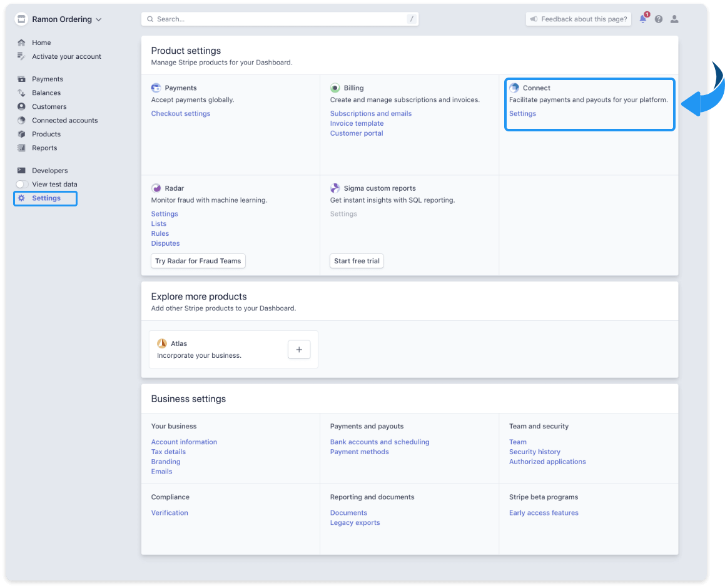Image resolution: width=725 pixels, height=588 pixels.
Task: Click the Home icon in the sidebar
Action: click(21, 43)
